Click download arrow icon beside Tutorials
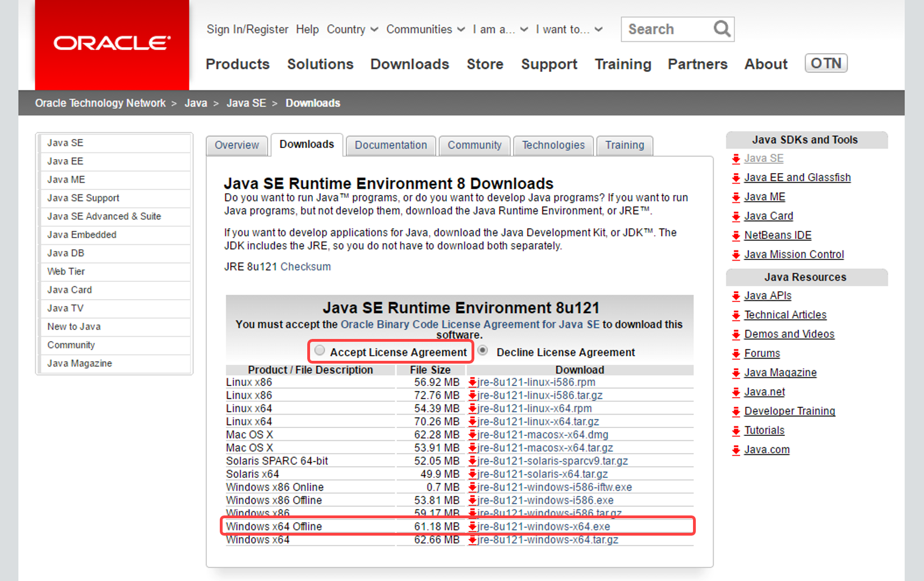Screen dimensions: 924x581 (x=736, y=431)
